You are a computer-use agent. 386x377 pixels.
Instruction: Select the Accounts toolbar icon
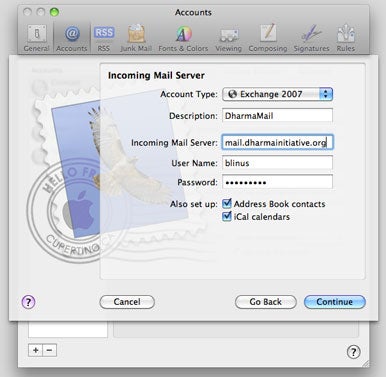(72, 38)
